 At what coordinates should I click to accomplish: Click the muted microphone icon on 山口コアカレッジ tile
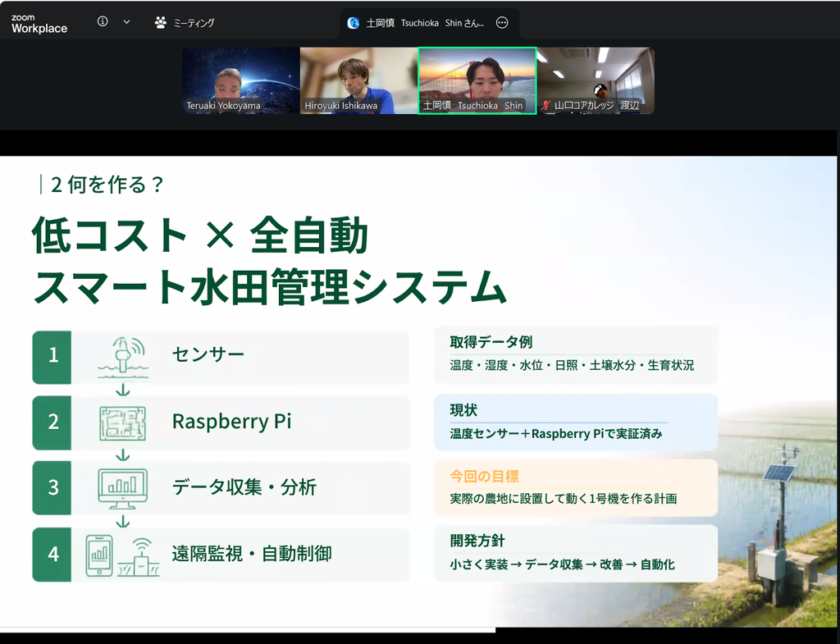(546, 106)
